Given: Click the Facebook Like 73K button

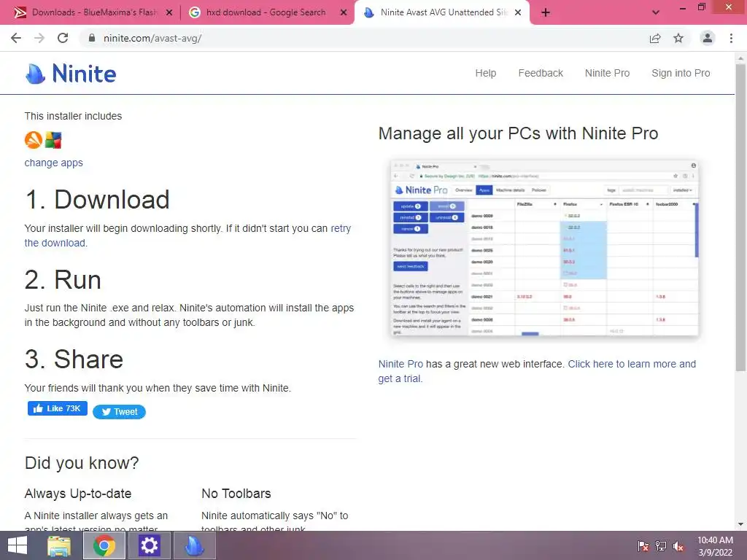Looking at the screenshot, I should tap(57, 408).
